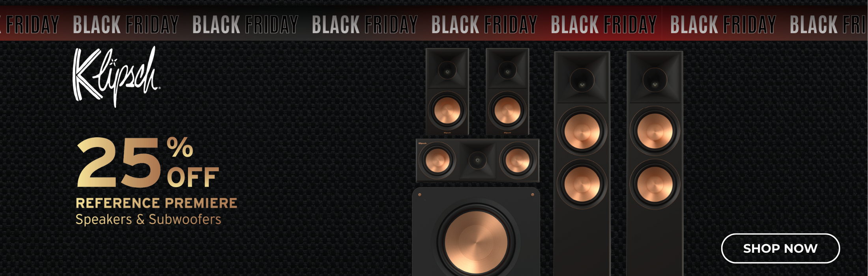
Task: Select the left floorstanding tower speaker
Action: pos(582,164)
